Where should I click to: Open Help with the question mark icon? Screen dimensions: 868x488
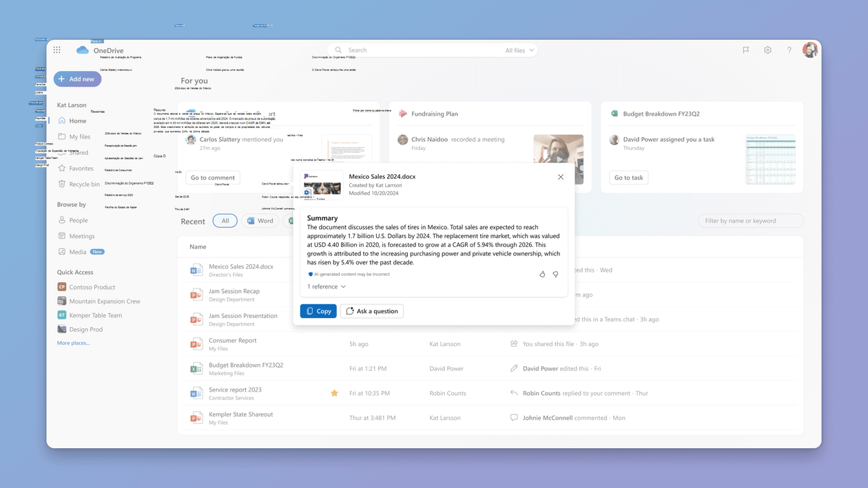coord(789,50)
